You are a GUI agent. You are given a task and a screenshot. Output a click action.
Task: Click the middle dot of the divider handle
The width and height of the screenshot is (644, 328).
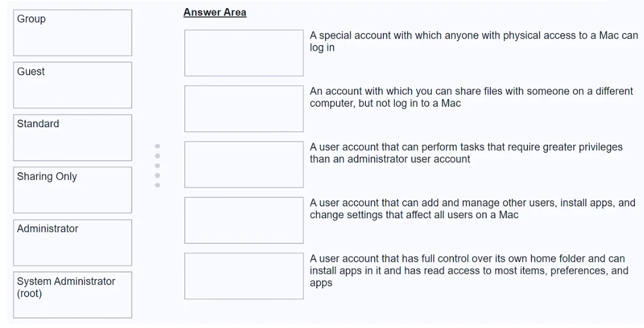(x=157, y=166)
